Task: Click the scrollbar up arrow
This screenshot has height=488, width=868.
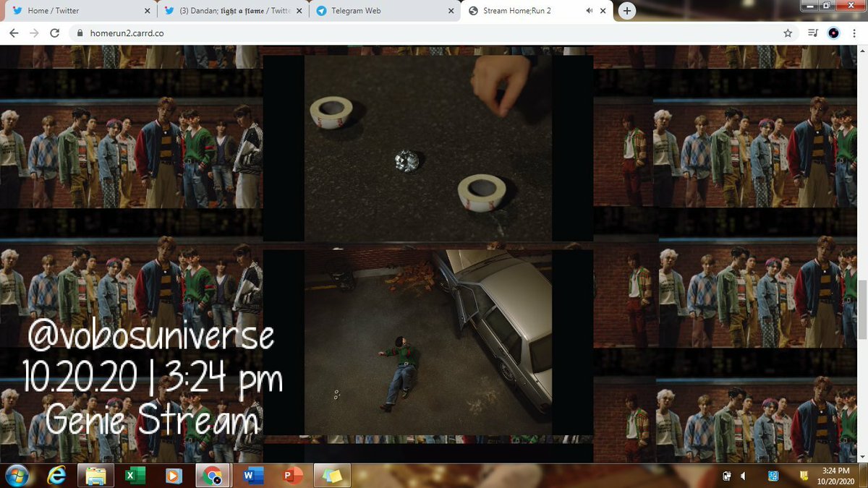Action: 861,51
